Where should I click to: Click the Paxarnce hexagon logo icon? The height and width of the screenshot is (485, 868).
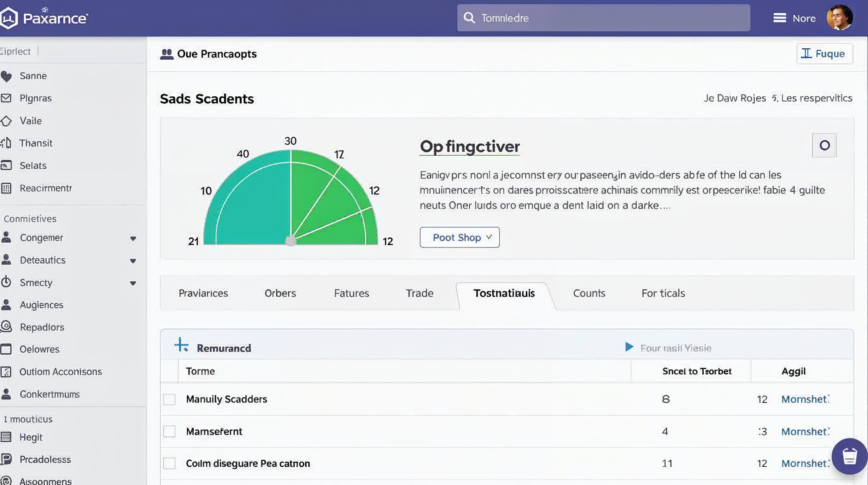(9, 18)
